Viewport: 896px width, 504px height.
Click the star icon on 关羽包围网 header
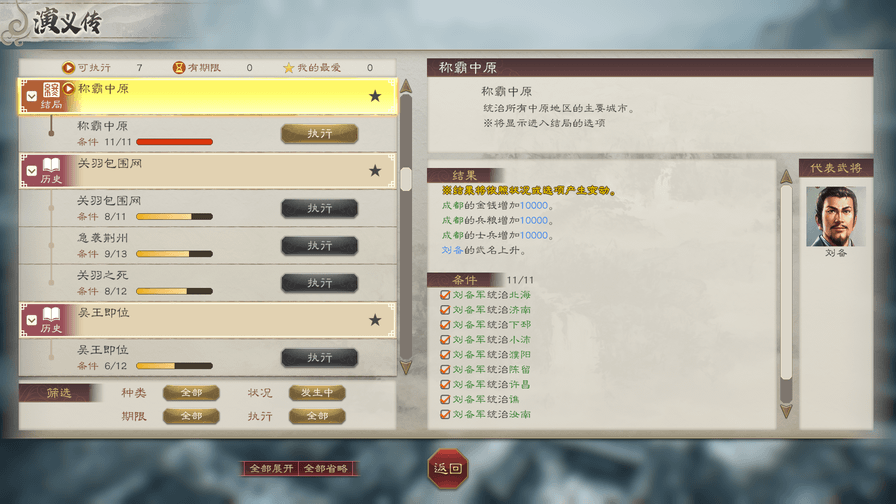(375, 170)
